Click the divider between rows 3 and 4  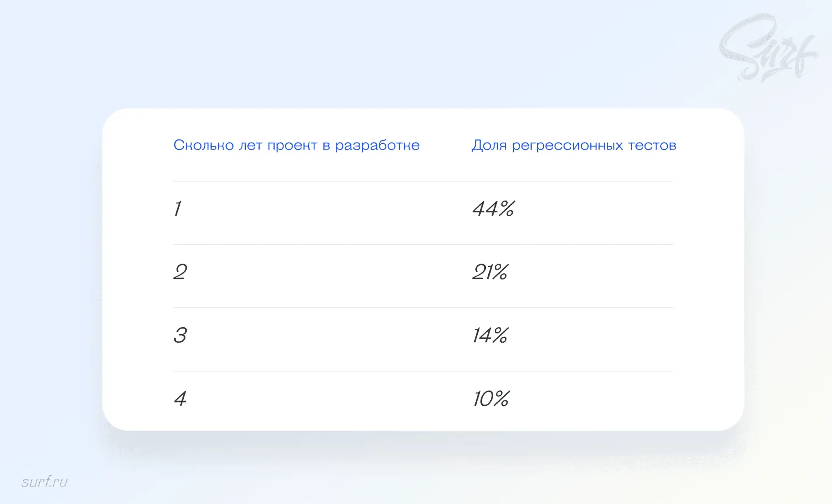click(423, 371)
